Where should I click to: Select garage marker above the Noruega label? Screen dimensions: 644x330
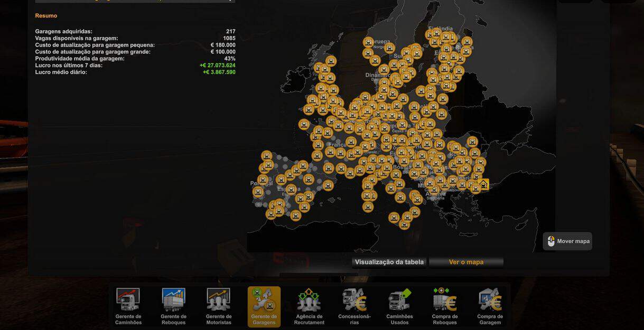[x=368, y=42]
